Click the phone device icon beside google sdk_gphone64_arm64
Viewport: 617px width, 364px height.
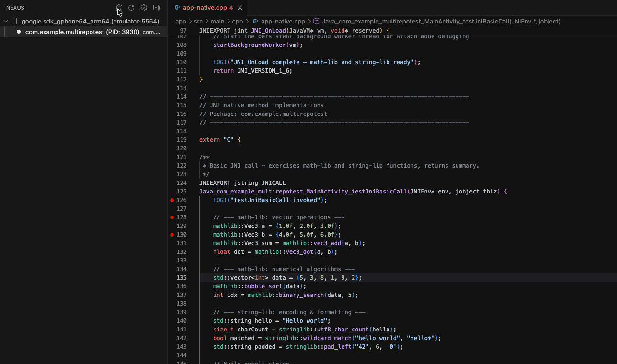(15, 22)
